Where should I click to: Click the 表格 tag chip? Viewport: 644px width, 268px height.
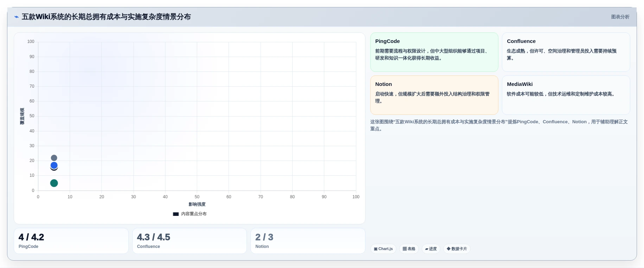click(x=409, y=249)
